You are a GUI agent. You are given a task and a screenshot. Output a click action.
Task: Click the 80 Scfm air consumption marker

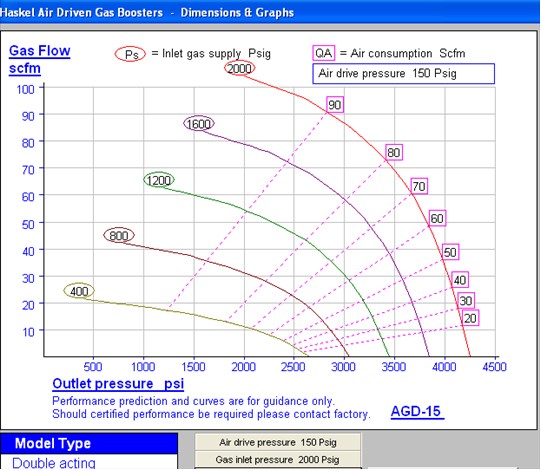[394, 152]
